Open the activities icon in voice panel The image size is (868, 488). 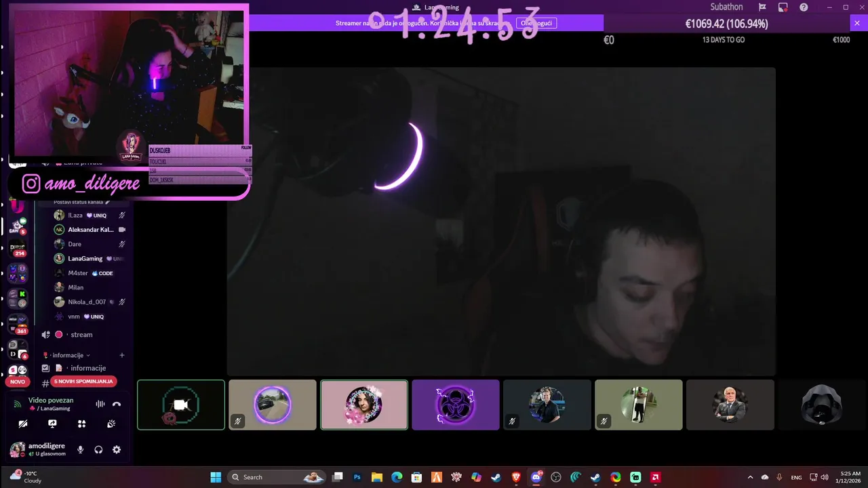coord(82,424)
